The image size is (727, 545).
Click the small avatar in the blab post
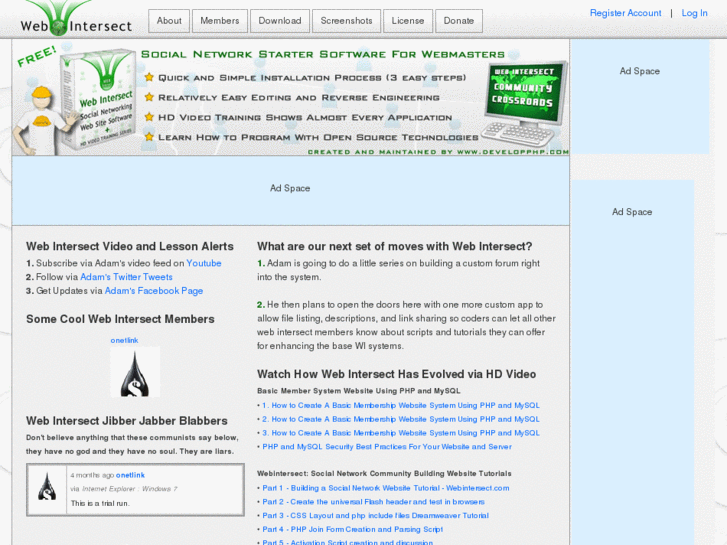click(x=47, y=487)
